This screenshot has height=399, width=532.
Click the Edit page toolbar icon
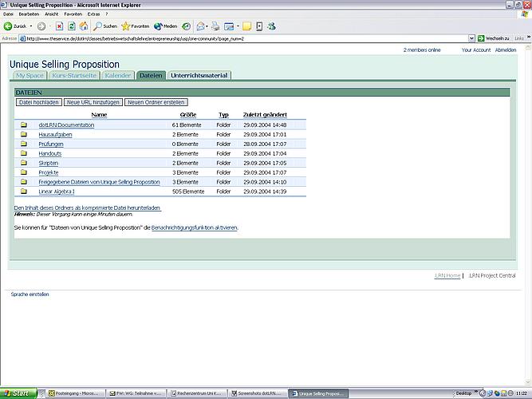tap(230, 26)
